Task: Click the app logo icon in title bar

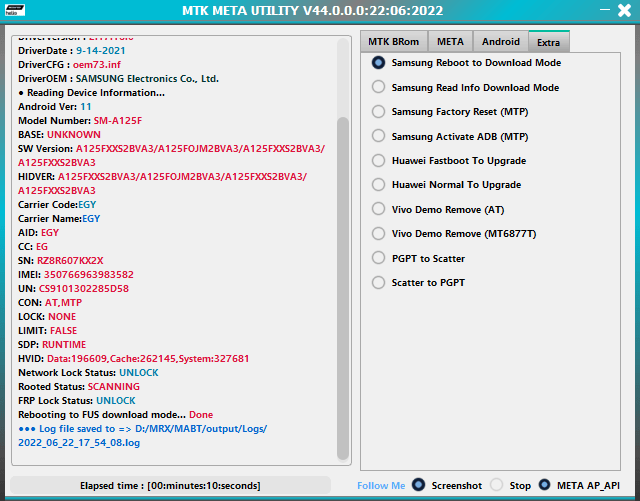Action: pyautogui.click(x=15, y=10)
